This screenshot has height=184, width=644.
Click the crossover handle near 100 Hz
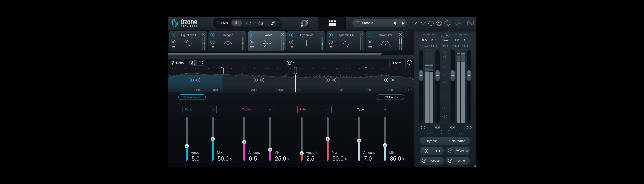222,71
